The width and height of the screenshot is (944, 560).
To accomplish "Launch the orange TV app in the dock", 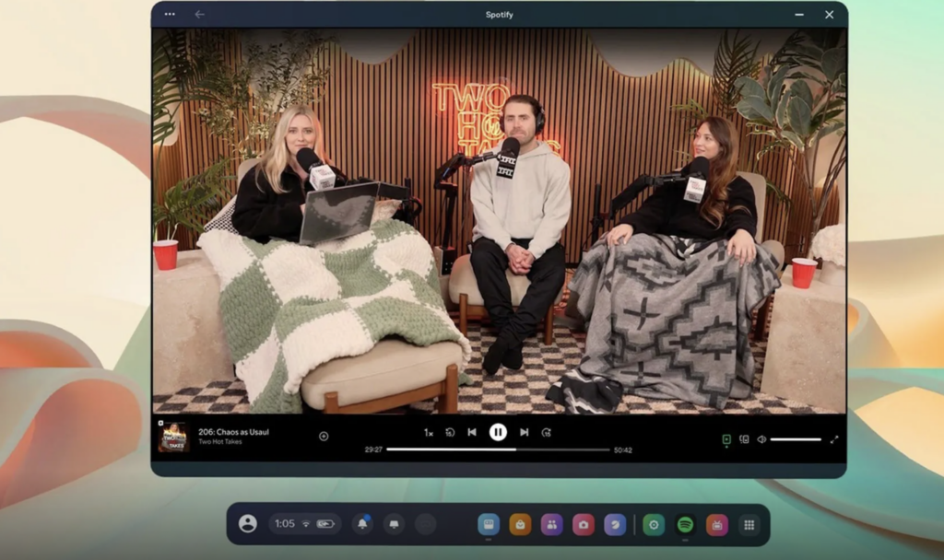I will point(717,525).
